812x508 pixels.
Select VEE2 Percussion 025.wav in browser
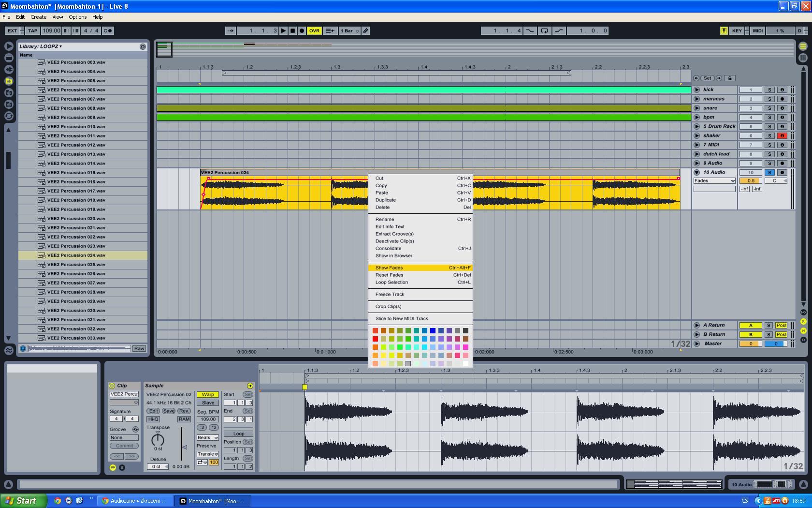tap(76, 265)
